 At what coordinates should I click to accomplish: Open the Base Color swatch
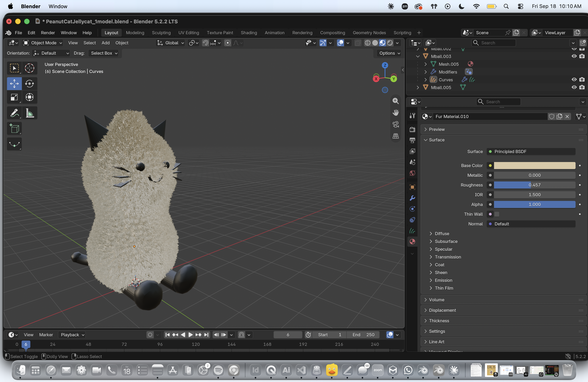tap(534, 166)
